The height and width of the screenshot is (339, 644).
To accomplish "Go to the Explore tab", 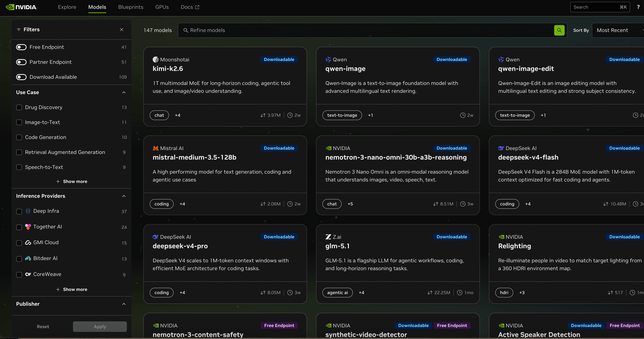I will pos(67,7).
